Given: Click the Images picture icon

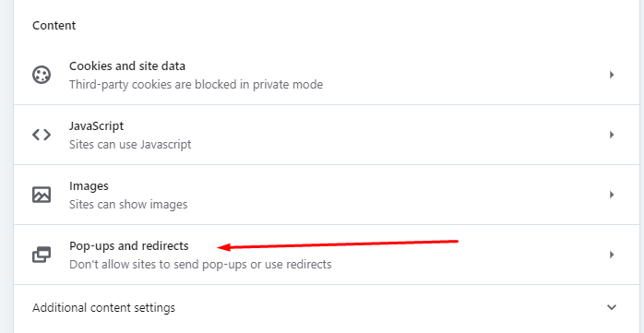Looking at the screenshot, I should pos(42,195).
